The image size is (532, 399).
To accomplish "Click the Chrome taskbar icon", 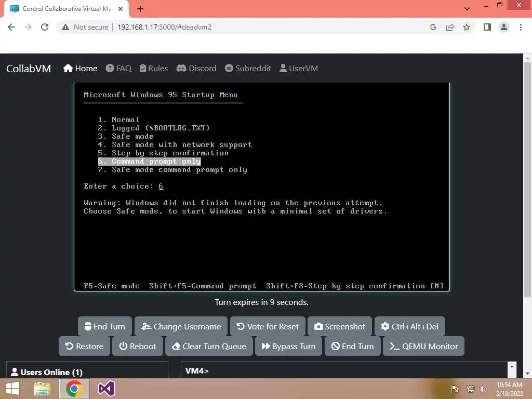I will 74,389.
